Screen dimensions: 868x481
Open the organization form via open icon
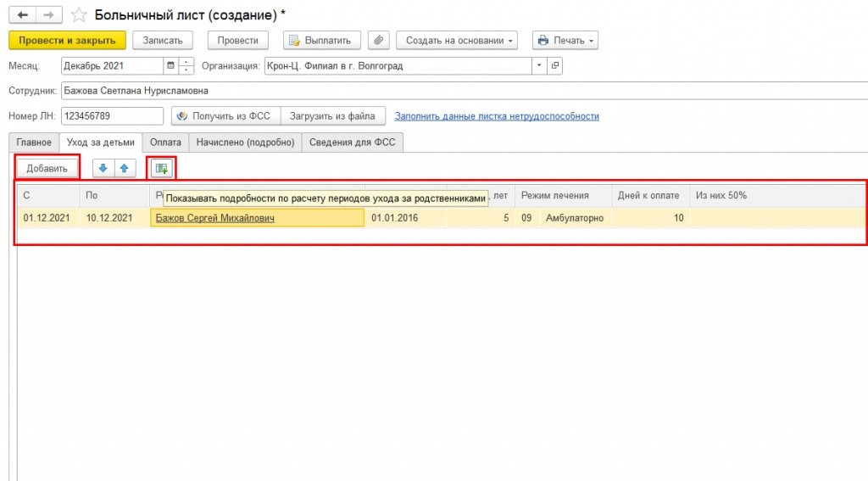pyautogui.click(x=555, y=65)
